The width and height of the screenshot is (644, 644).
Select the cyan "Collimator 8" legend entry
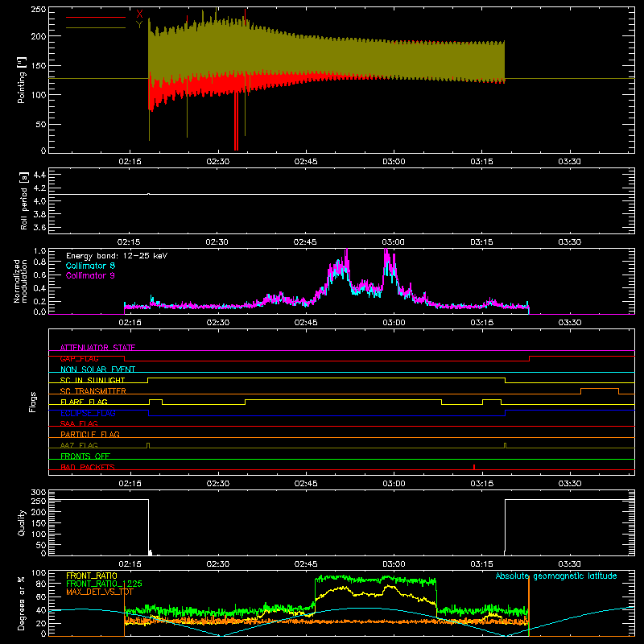coord(90,266)
